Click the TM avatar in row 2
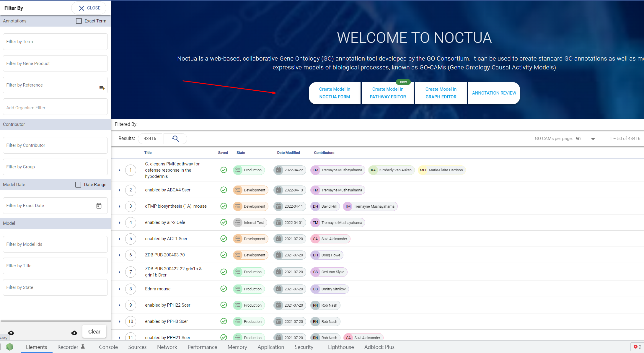 [315, 190]
